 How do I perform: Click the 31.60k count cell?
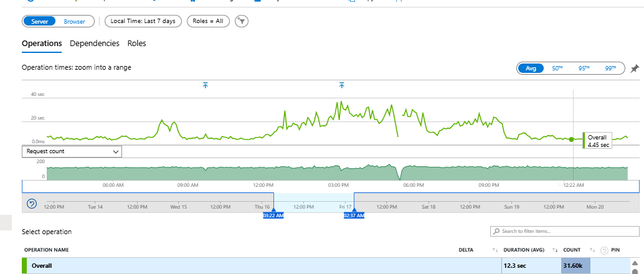(575, 266)
